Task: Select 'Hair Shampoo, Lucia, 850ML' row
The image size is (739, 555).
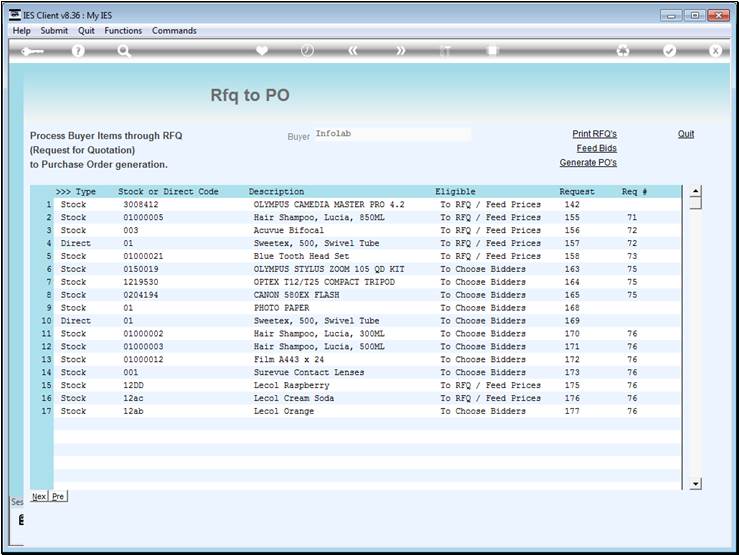Action: [x=367, y=217]
